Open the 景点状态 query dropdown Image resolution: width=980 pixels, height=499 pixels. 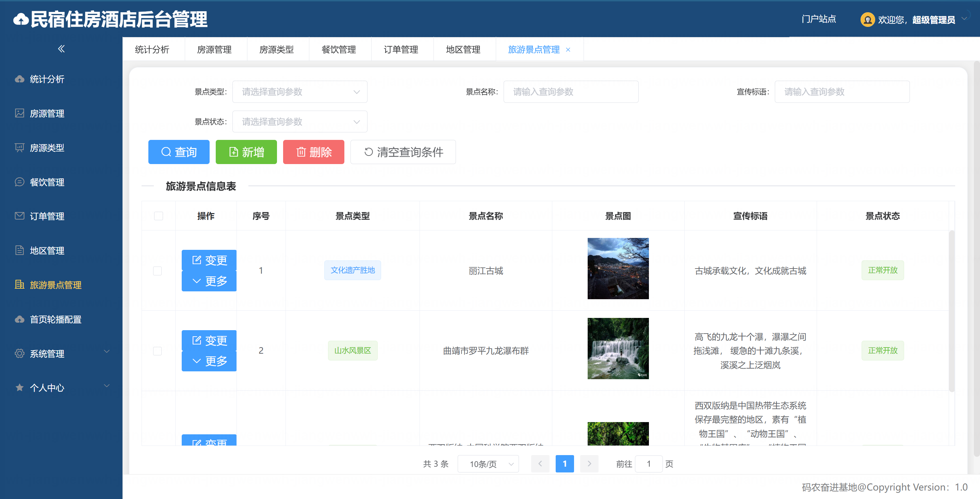299,122
